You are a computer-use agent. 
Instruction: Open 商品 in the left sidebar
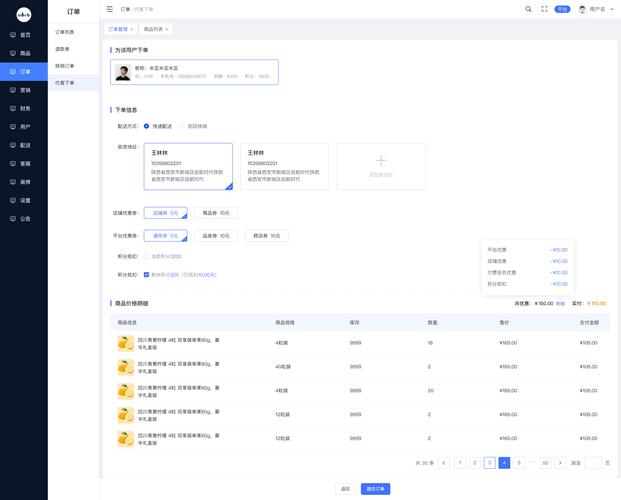[24, 53]
